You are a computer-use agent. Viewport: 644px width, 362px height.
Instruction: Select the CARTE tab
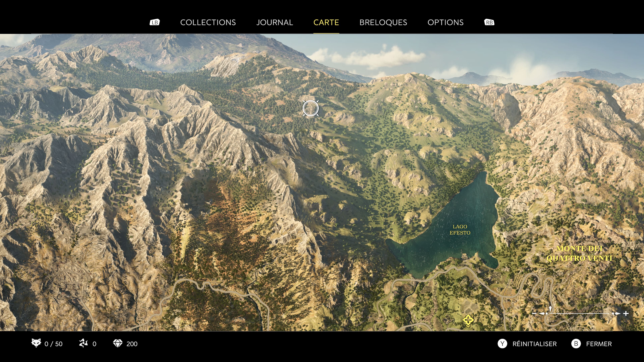pos(326,22)
